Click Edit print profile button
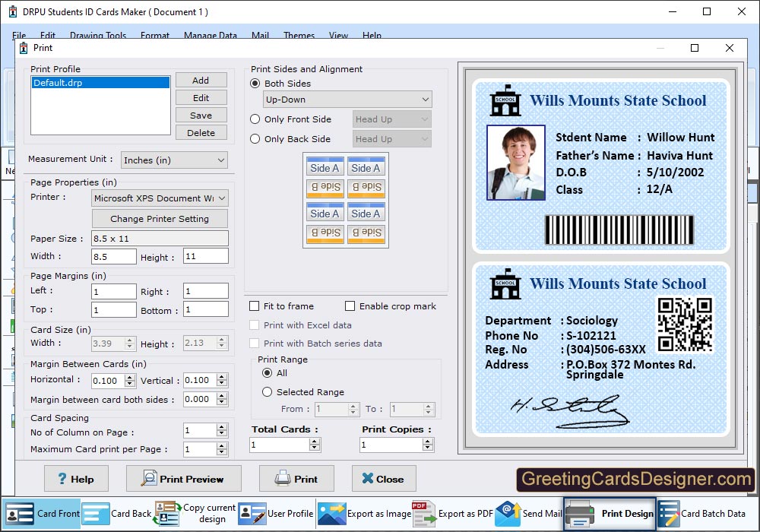The height and width of the screenshot is (532, 760). [x=201, y=98]
